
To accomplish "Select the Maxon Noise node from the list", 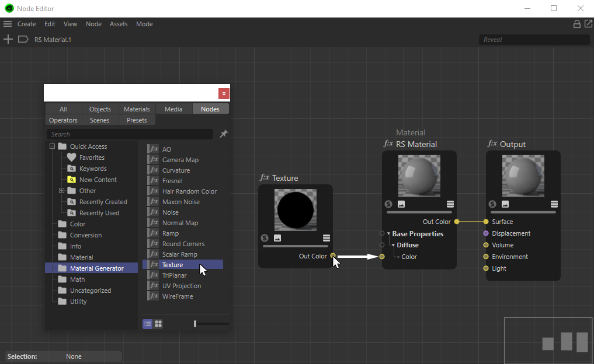I will click(180, 202).
